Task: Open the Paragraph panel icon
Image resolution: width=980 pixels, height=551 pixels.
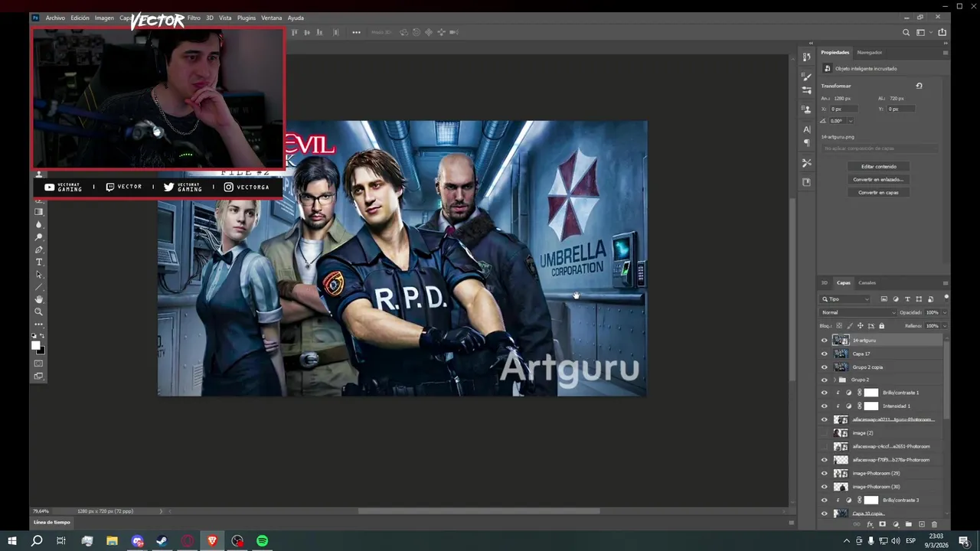Action: coord(806,143)
